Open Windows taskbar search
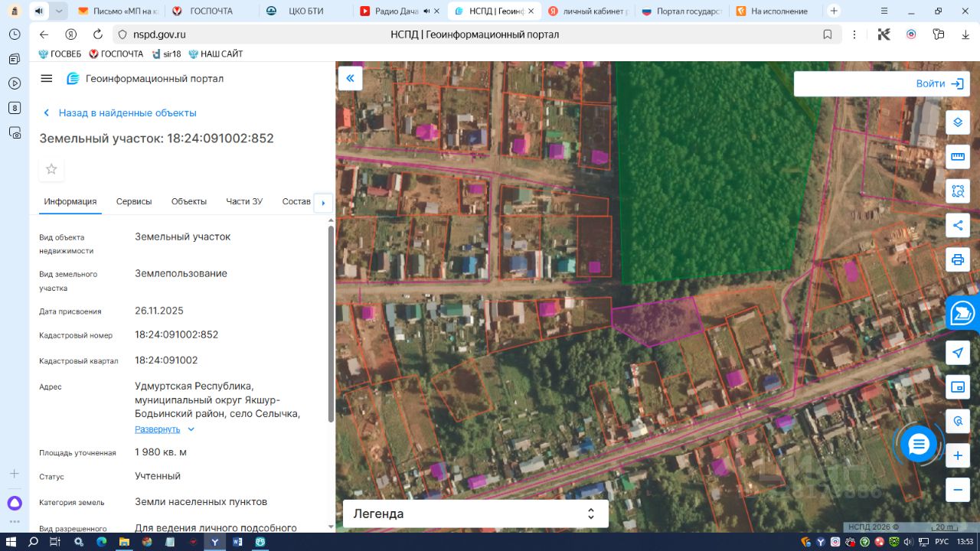This screenshot has width=980, height=551. point(33,542)
